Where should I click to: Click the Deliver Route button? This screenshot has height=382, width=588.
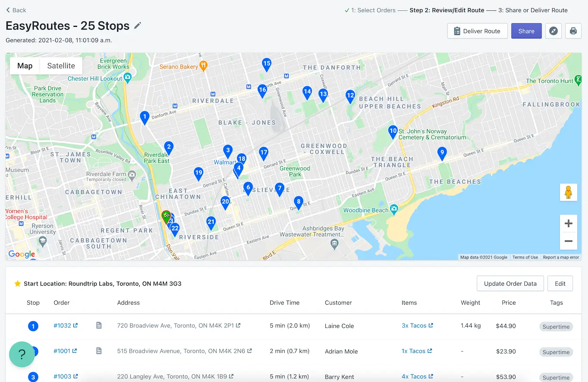coord(477,31)
